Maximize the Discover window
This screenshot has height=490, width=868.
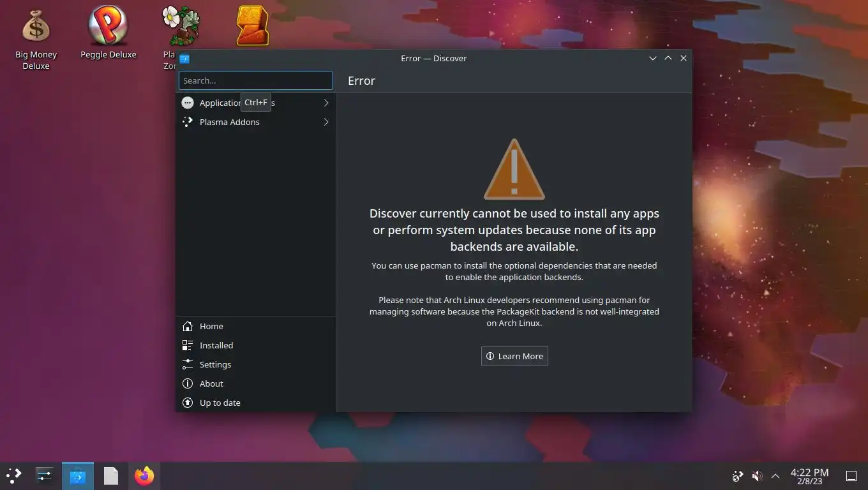coord(668,58)
